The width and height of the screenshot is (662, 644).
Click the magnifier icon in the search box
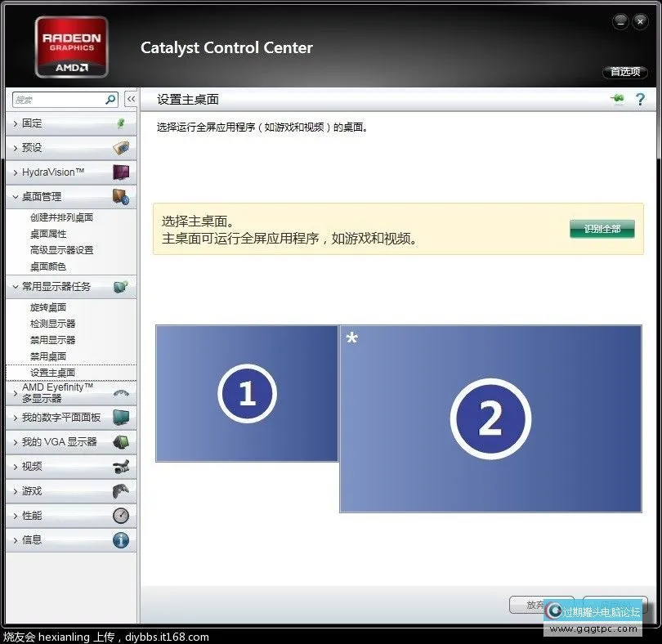[x=110, y=99]
